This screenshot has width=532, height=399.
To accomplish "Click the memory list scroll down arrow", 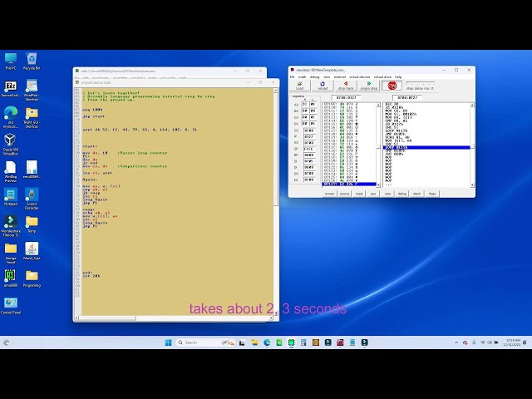I will [x=378, y=185].
